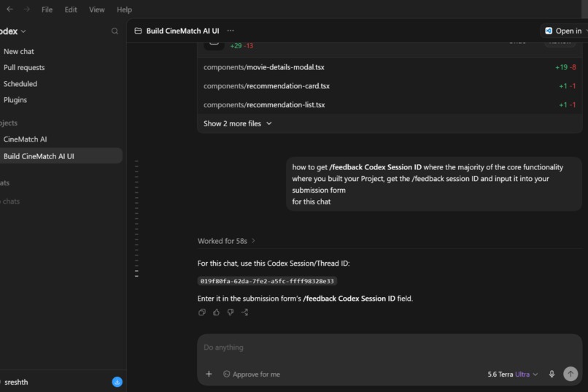Open the View menu

click(x=97, y=9)
